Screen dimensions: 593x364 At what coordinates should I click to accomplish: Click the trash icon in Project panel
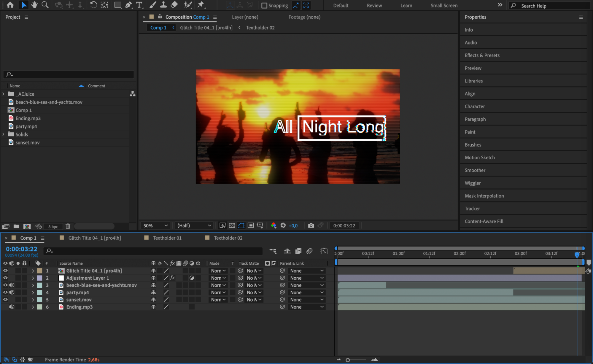(x=68, y=226)
